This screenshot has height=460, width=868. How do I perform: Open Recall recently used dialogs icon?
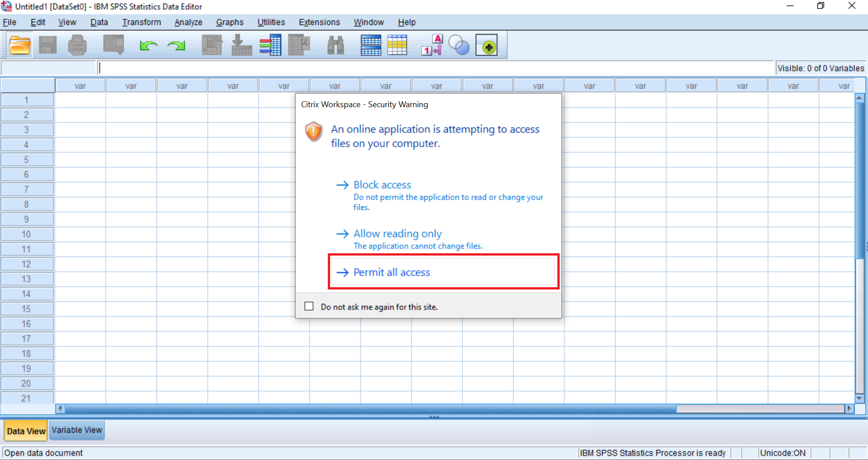coord(114,45)
